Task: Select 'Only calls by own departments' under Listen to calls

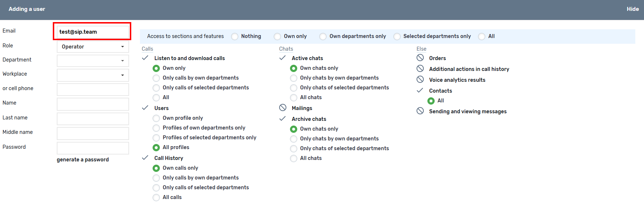Action: click(156, 78)
